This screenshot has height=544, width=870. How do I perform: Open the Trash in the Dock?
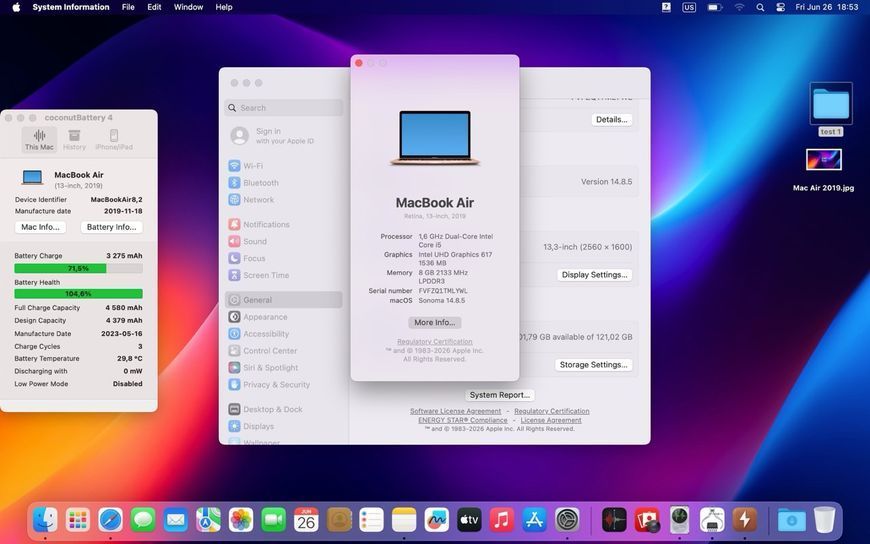pyautogui.click(x=825, y=520)
